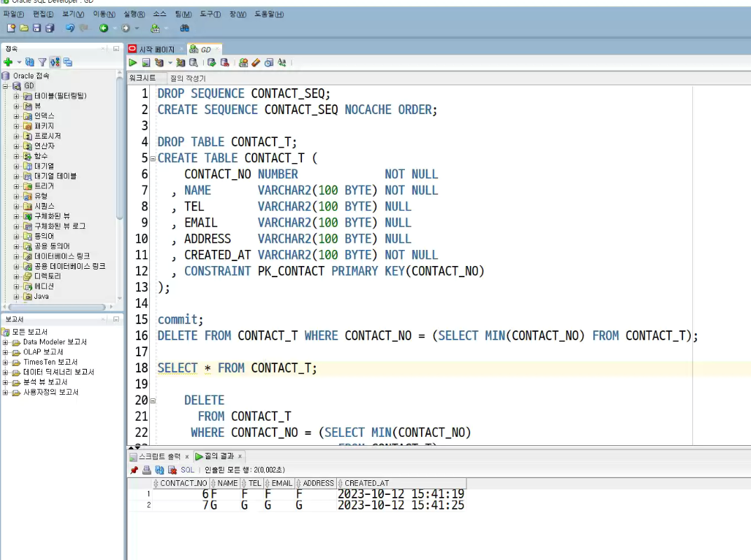The image size is (751, 560).
Task: Click the red pin icon in query results
Action: (134, 470)
